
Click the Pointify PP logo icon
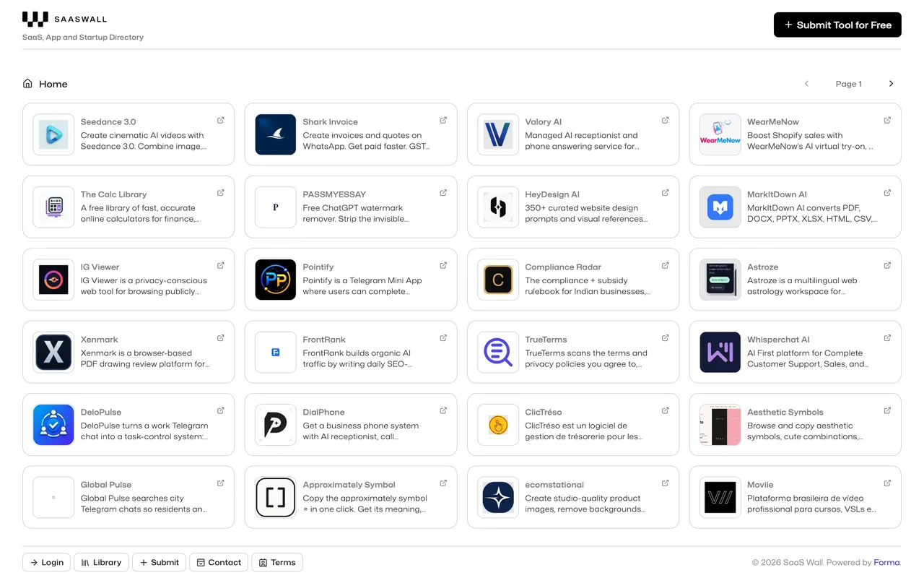point(276,280)
